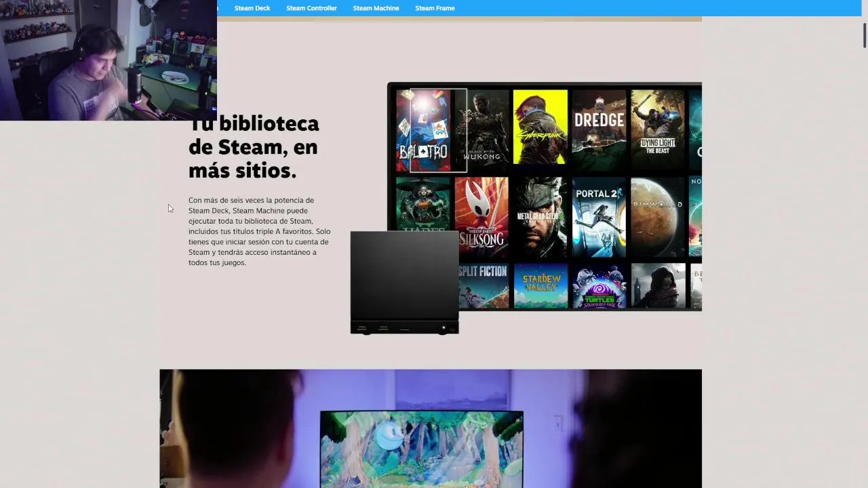This screenshot has height=488, width=868.
Task: Click the page vertical scrollbar thumb
Action: [x=865, y=35]
